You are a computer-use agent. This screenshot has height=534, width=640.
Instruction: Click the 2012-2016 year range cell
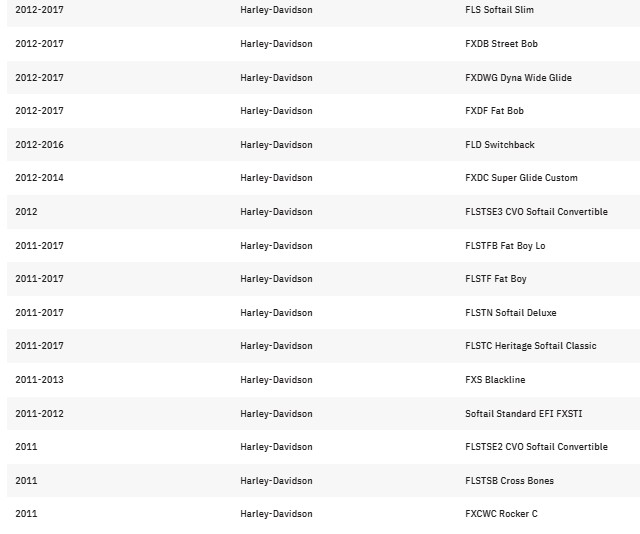pos(39,145)
